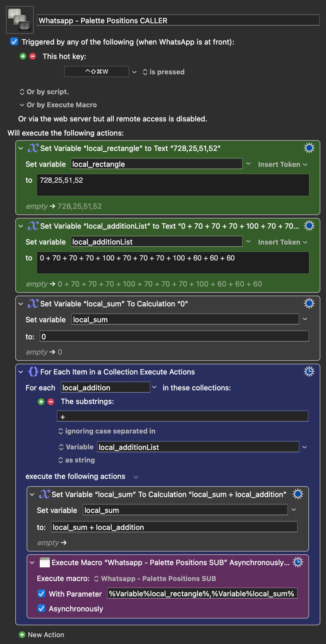This screenshot has height=644, width=326.
Task: Toggle the 'Triggered by any of the following' checkbox
Action: (14, 42)
